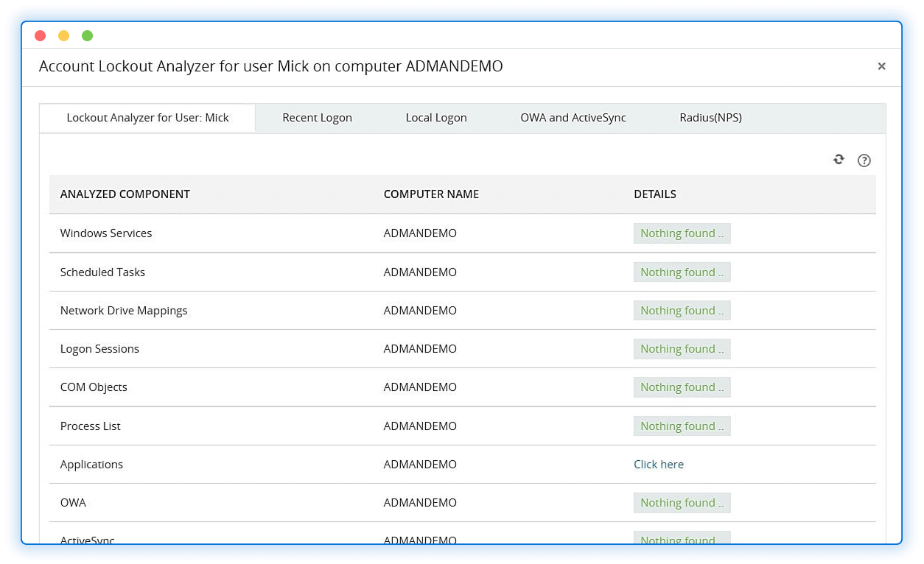This screenshot has width=924, height=564.
Task: Click 'Nothing found' beside Scheduled Tasks
Action: pyautogui.click(x=682, y=272)
